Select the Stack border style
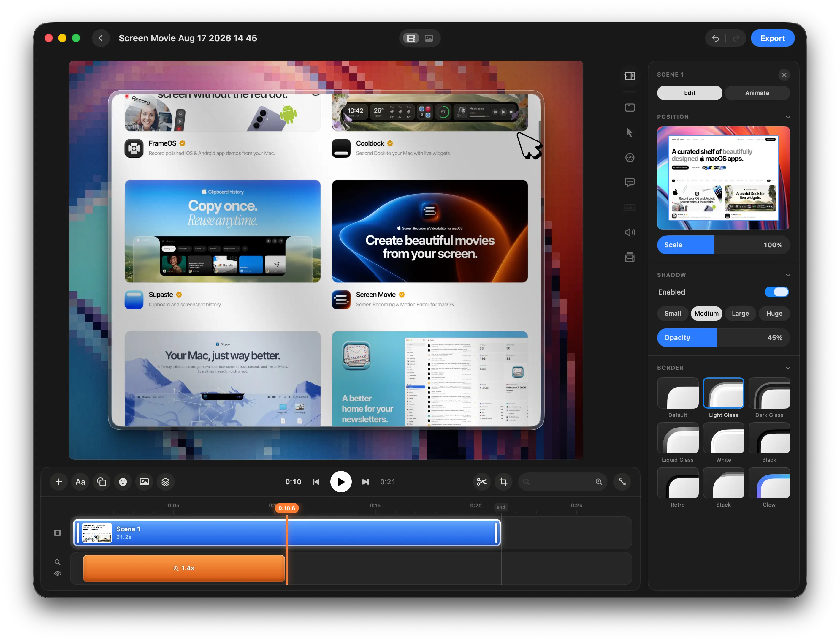The height and width of the screenshot is (642, 840). pos(723,483)
